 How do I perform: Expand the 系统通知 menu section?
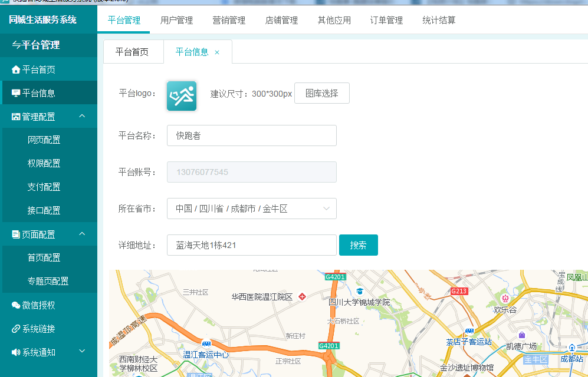pyautogui.click(x=82, y=352)
